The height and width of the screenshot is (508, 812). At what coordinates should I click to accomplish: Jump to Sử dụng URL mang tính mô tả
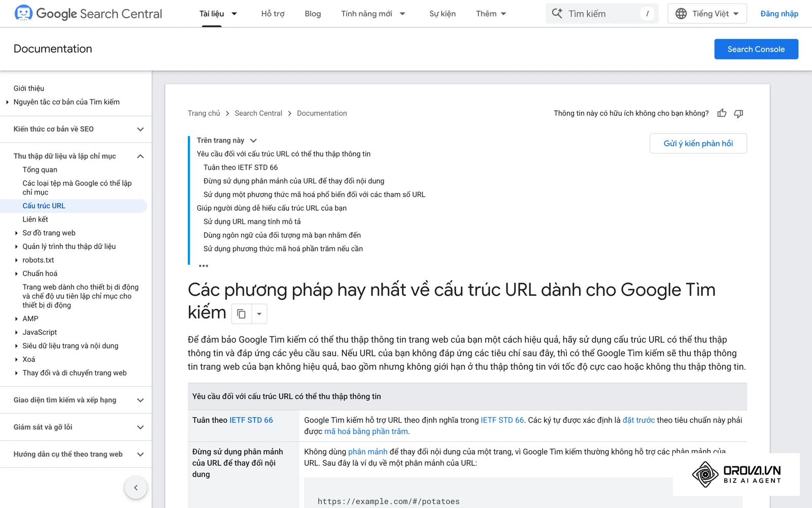(252, 221)
